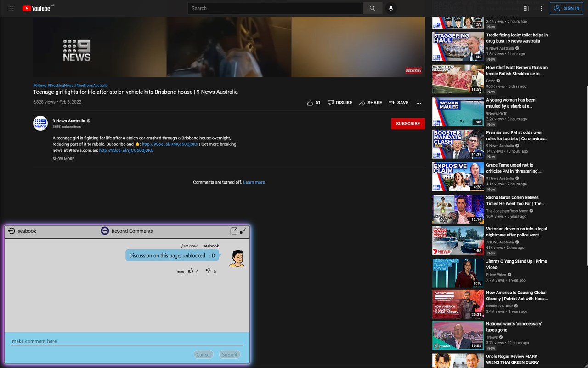
Task: Submit the comment in Beyond Comments
Action: point(230,354)
